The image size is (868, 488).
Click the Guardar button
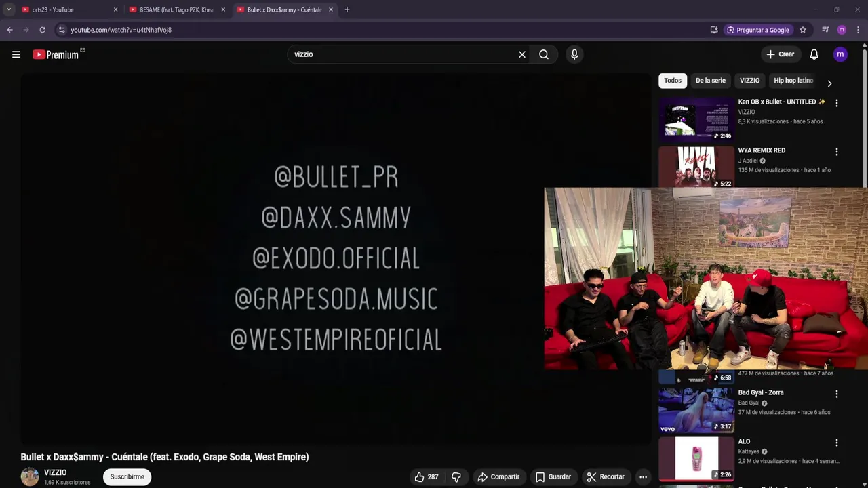tap(553, 476)
